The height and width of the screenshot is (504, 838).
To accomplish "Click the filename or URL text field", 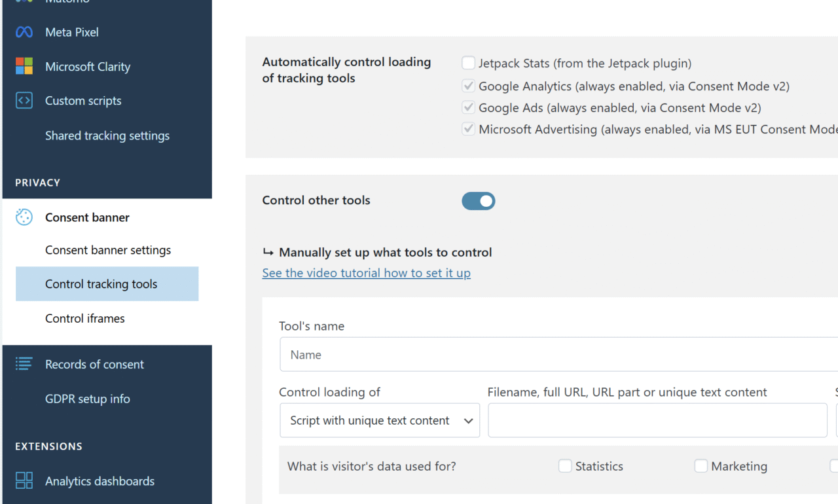I will pos(657,420).
